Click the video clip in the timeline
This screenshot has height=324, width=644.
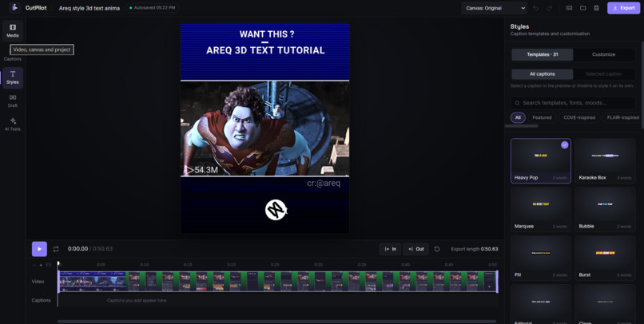(x=277, y=282)
